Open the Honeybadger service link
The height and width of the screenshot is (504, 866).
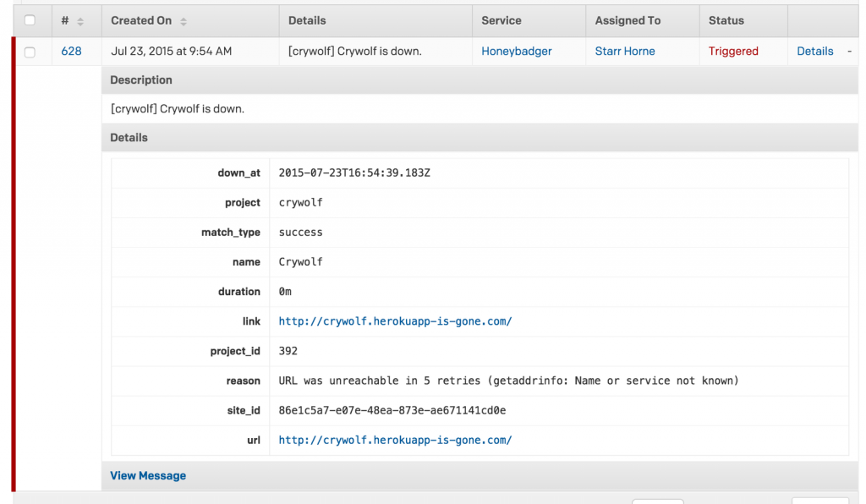click(x=517, y=51)
